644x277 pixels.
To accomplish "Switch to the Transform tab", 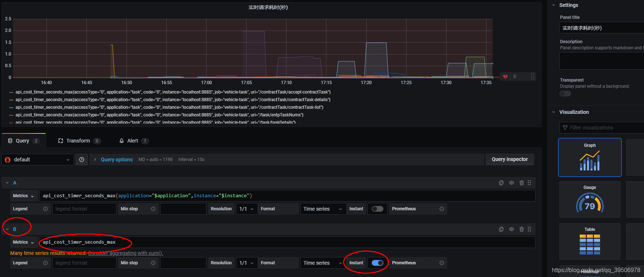I will point(79,141).
